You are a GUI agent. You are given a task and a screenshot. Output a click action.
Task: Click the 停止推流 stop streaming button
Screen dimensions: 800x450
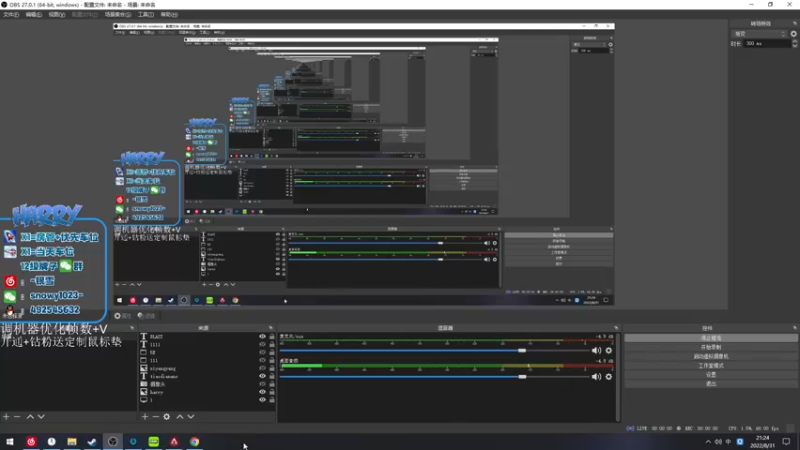[x=711, y=338]
